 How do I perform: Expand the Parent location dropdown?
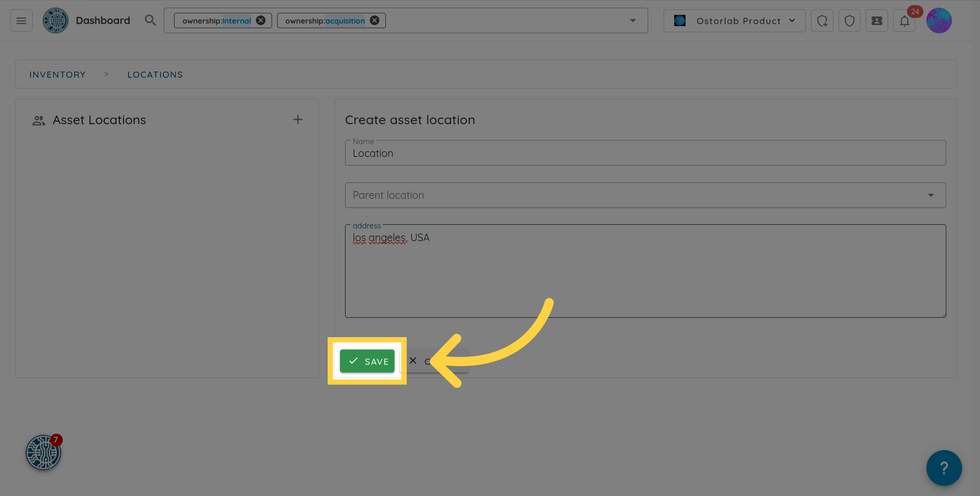(x=645, y=195)
